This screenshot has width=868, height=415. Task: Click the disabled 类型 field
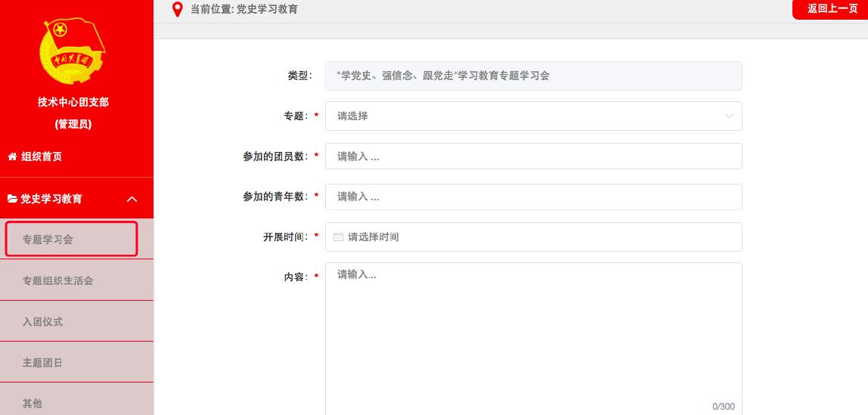point(533,76)
